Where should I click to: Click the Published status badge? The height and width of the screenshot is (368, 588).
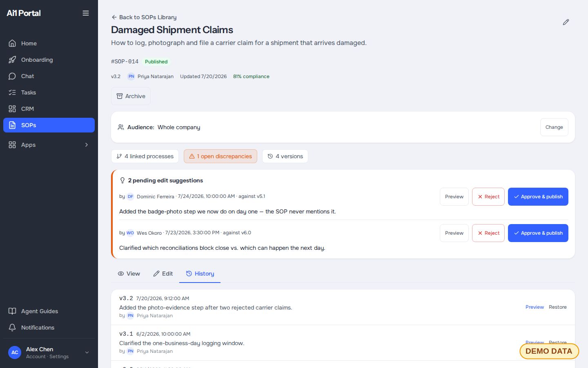point(156,62)
